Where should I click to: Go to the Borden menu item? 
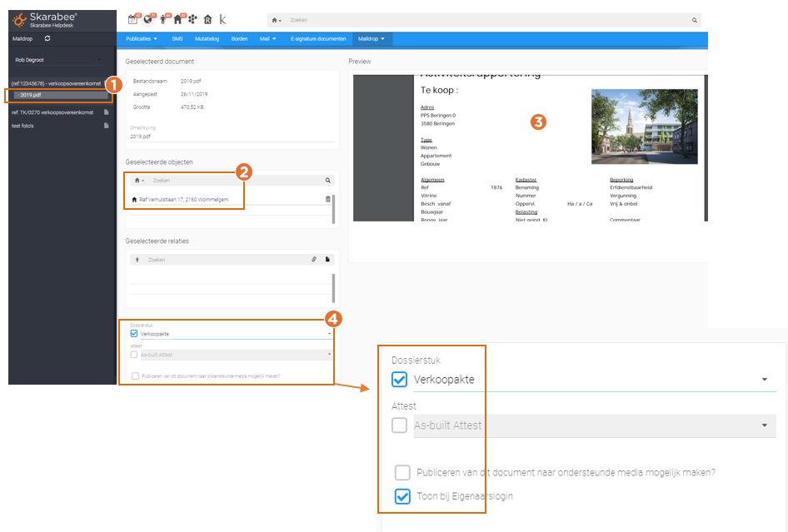(239, 38)
